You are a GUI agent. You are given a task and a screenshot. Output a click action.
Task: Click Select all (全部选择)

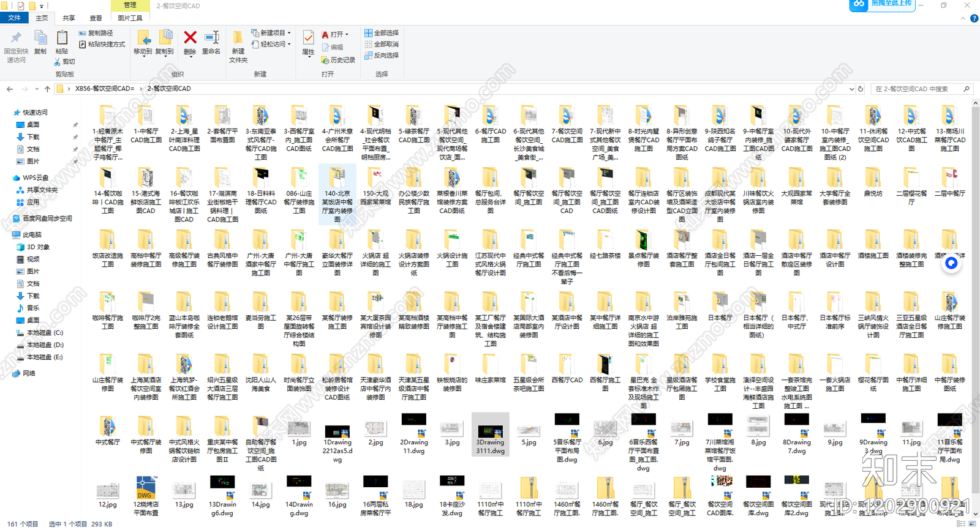[382, 33]
